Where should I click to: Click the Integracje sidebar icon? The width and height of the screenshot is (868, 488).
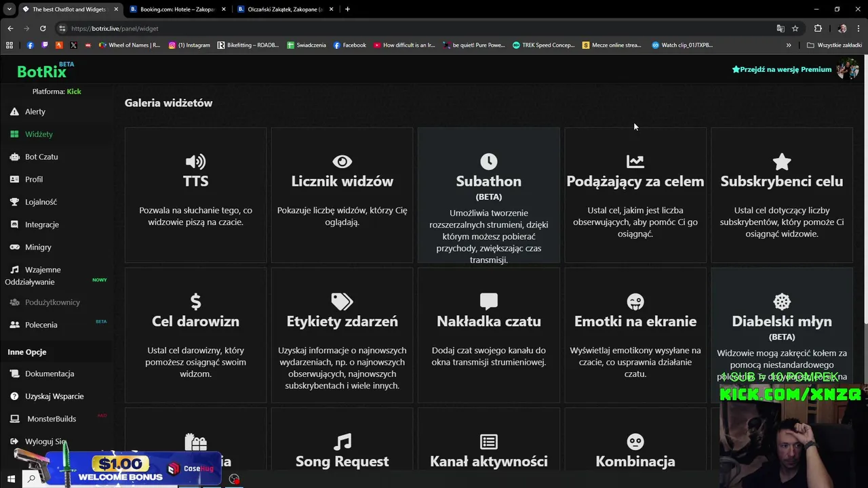(x=14, y=224)
